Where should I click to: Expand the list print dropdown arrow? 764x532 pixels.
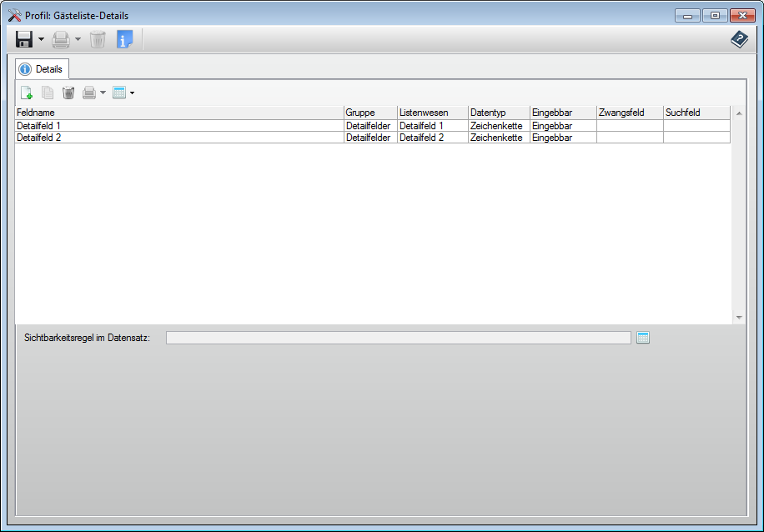pos(103,93)
